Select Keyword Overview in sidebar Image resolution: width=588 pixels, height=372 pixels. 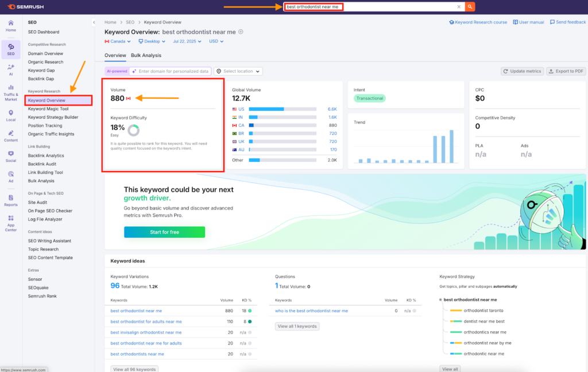(x=58, y=100)
